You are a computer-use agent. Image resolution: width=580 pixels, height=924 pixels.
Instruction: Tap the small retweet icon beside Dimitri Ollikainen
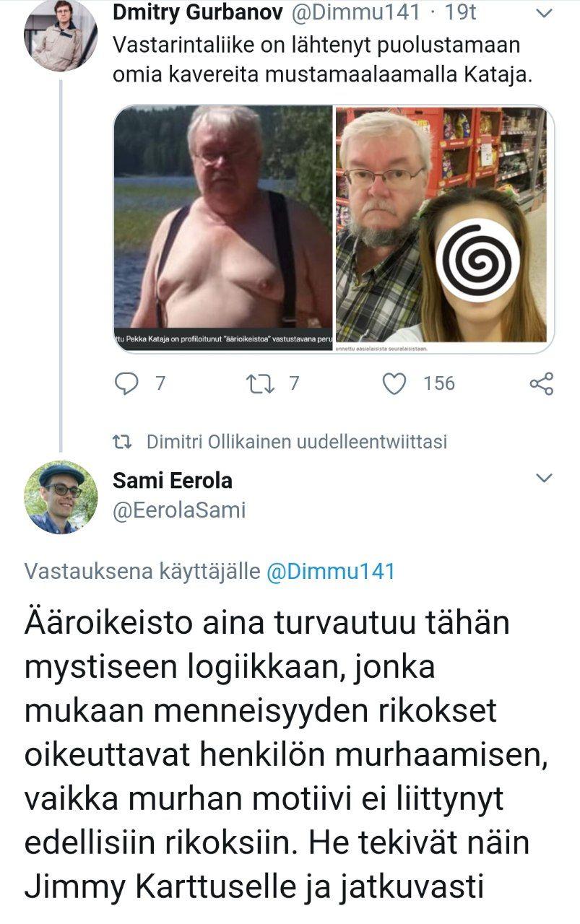tap(126, 442)
